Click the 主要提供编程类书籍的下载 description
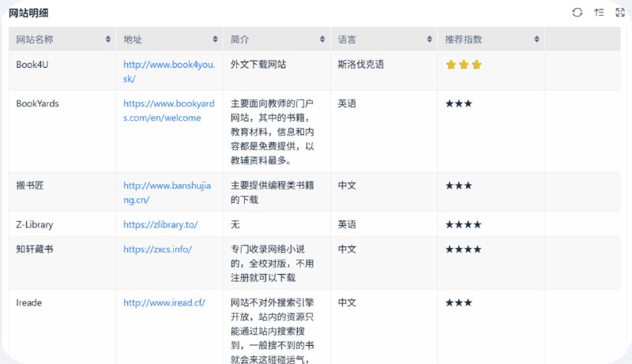This screenshot has height=364, width=632. [273, 193]
